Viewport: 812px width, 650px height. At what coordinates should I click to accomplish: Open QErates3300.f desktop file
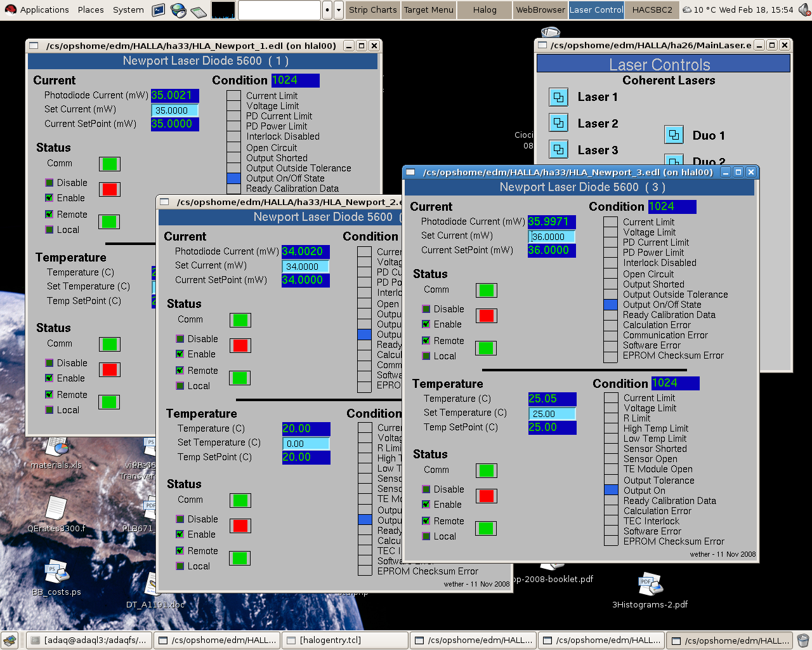(x=56, y=514)
